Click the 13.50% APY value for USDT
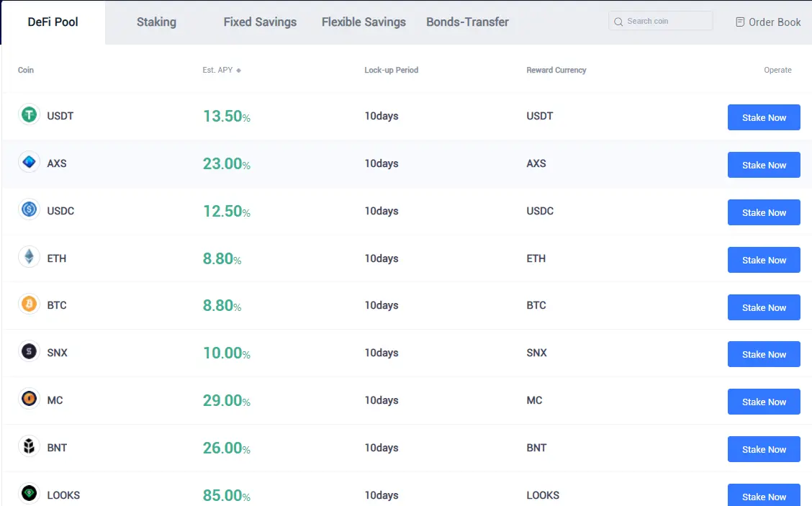The image size is (812, 506). (226, 116)
